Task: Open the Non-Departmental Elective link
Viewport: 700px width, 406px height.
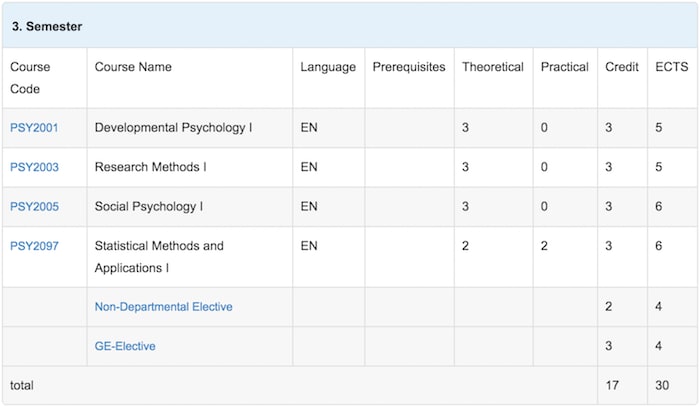Action: pyautogui.click(x=163, y=307)
